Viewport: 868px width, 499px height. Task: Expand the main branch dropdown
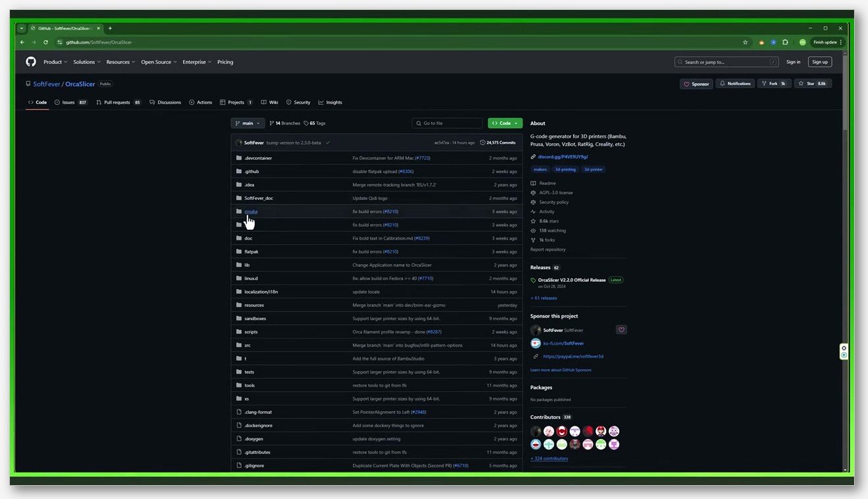247,123
